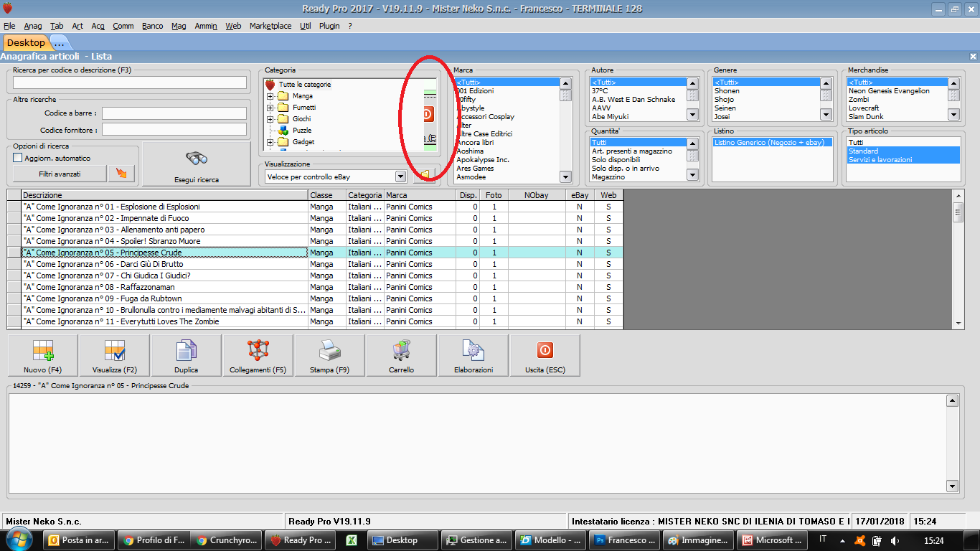Open the Carrello shopping cart

pyautogui.click(x=402, y=355)
